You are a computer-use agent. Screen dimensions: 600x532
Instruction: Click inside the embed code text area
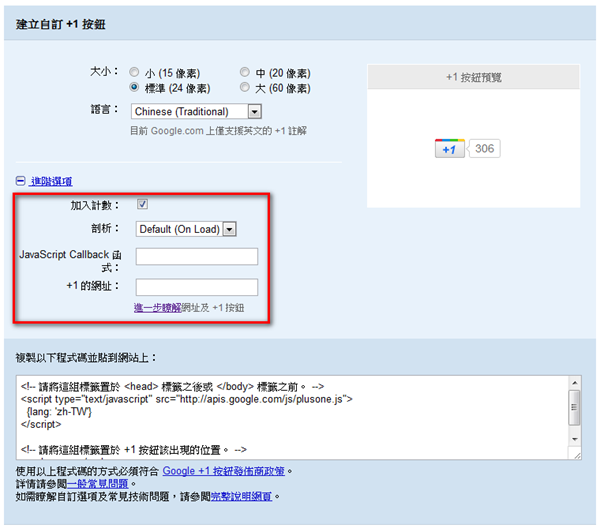click(292, 418)
